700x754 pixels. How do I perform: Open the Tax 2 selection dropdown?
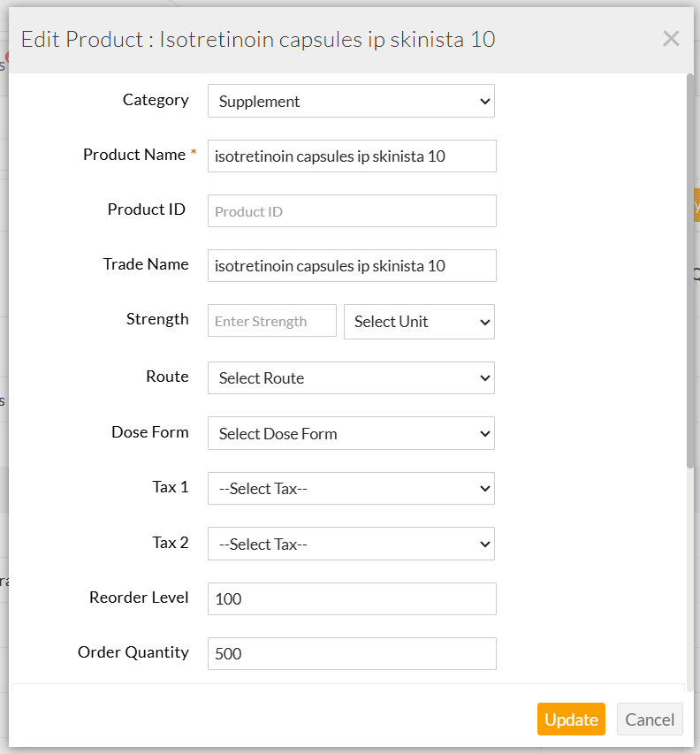[351, 544]
